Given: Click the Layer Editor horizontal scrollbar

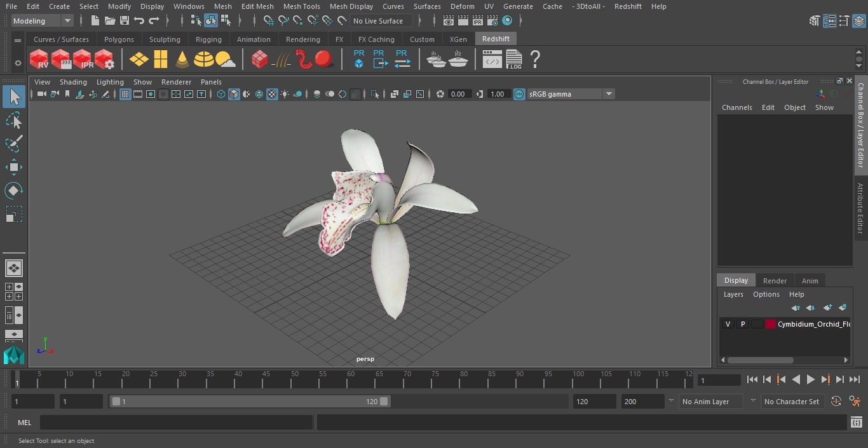Looking at the screenshot, I should point(760,360).
